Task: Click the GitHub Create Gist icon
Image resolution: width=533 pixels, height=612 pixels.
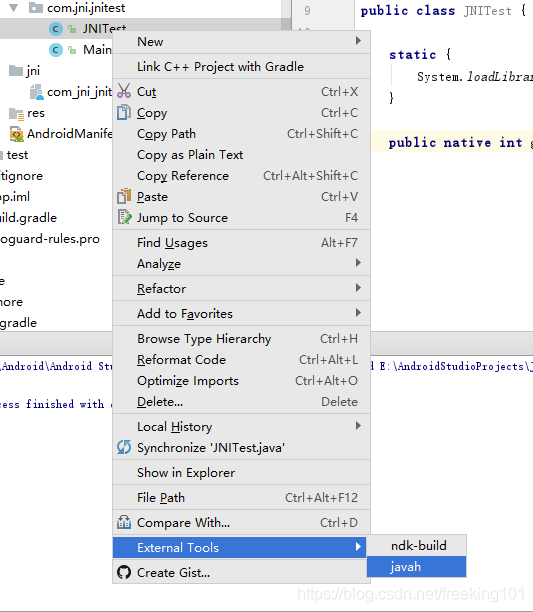Action: pyautogui.click(x=124, y=573)
